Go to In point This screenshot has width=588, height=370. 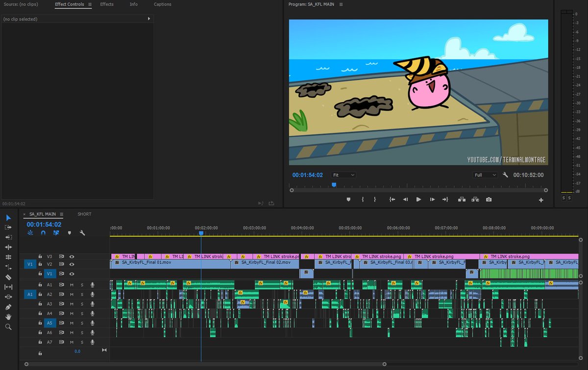[392, 200]
